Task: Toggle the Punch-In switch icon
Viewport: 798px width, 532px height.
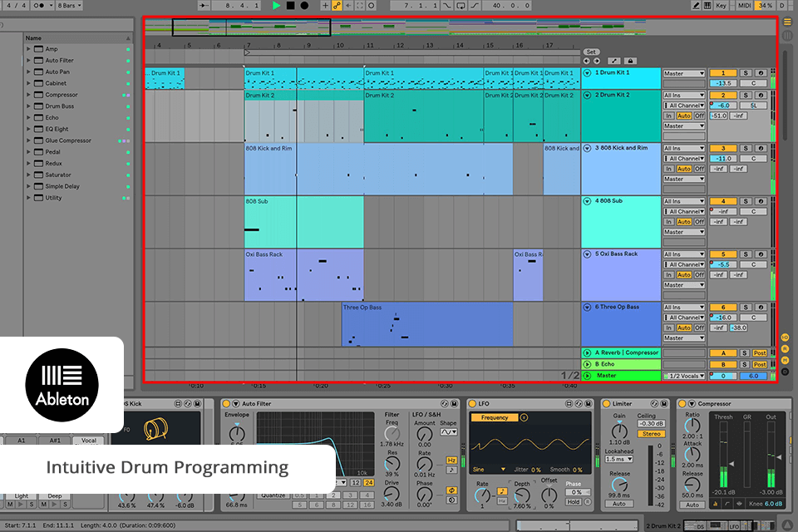Action: pos(447,6)
